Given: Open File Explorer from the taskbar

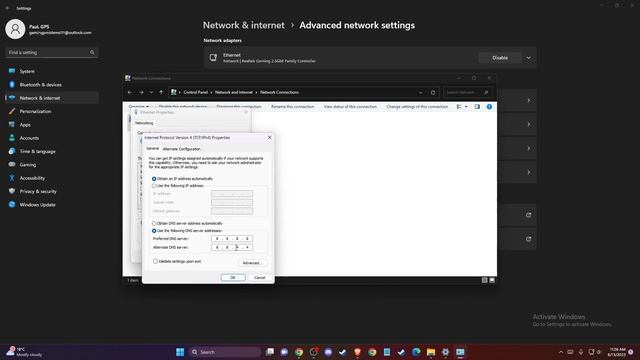Looking at the screenshot, I should tap(431, 352).
